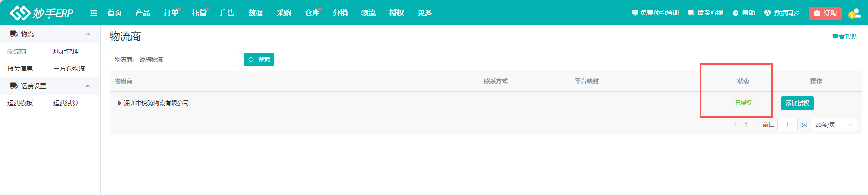
Task: Open the 采购 menu
Action: pos(284,13)
